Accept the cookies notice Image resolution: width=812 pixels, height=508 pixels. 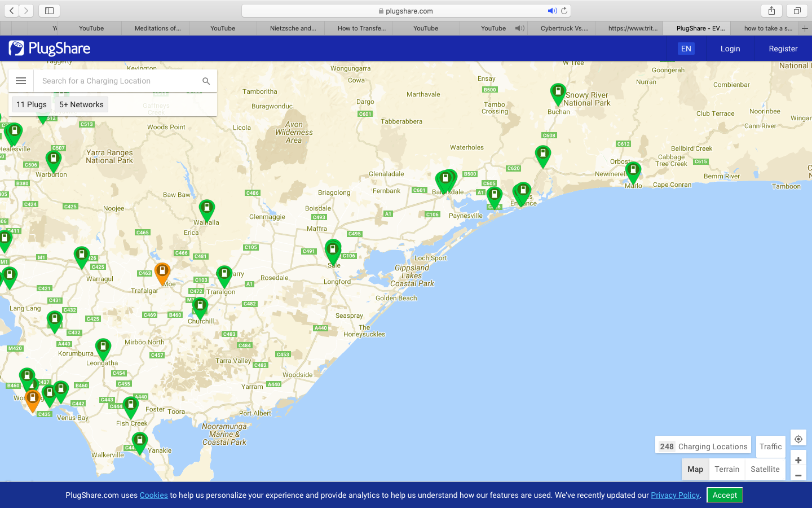tap(725, 495)
